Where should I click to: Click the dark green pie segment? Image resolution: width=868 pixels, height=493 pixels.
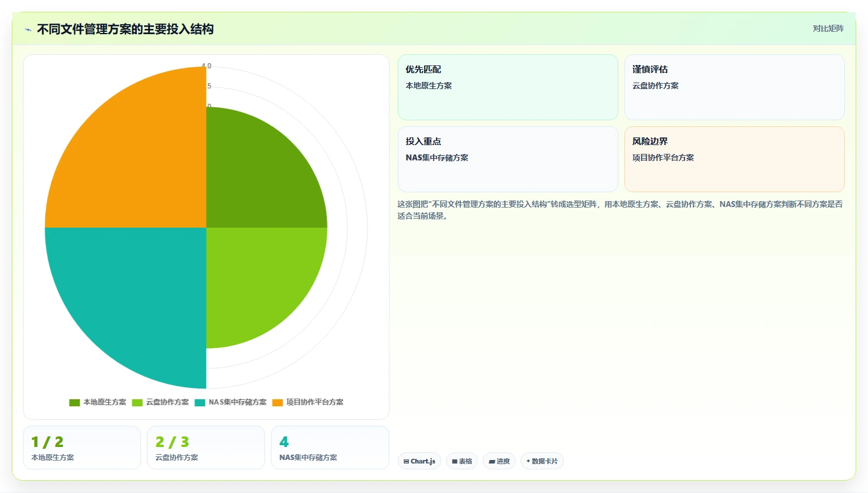(266, 168)
